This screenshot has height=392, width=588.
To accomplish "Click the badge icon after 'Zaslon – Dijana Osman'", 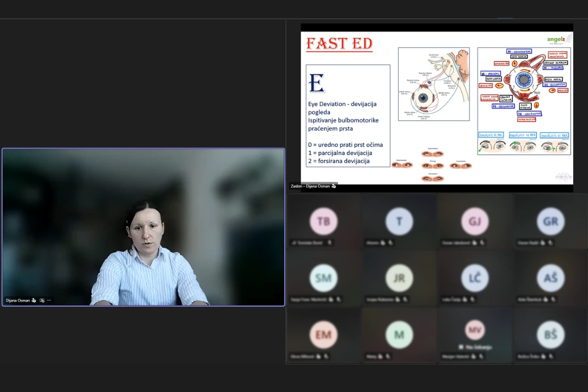I will tap(334, 186).
